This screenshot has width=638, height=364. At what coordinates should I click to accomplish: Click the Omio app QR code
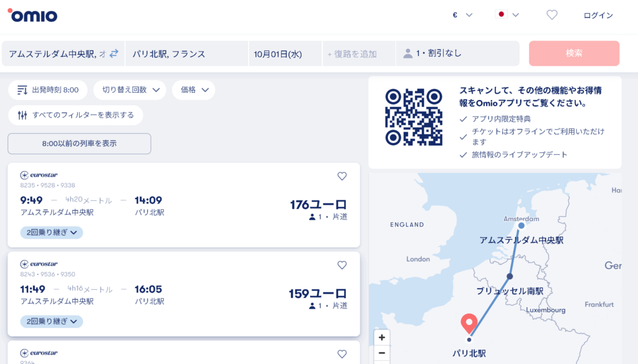(x=413, y=116)
